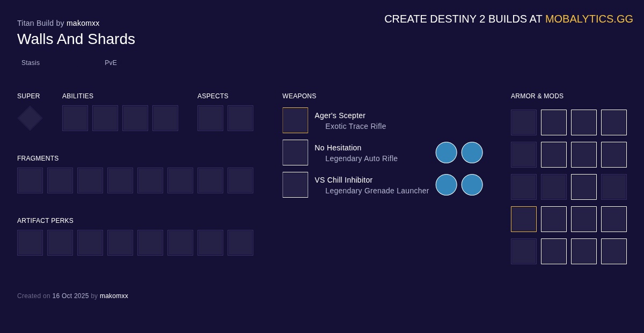Click the last slot in Fragments row

[x=240, y=180]
